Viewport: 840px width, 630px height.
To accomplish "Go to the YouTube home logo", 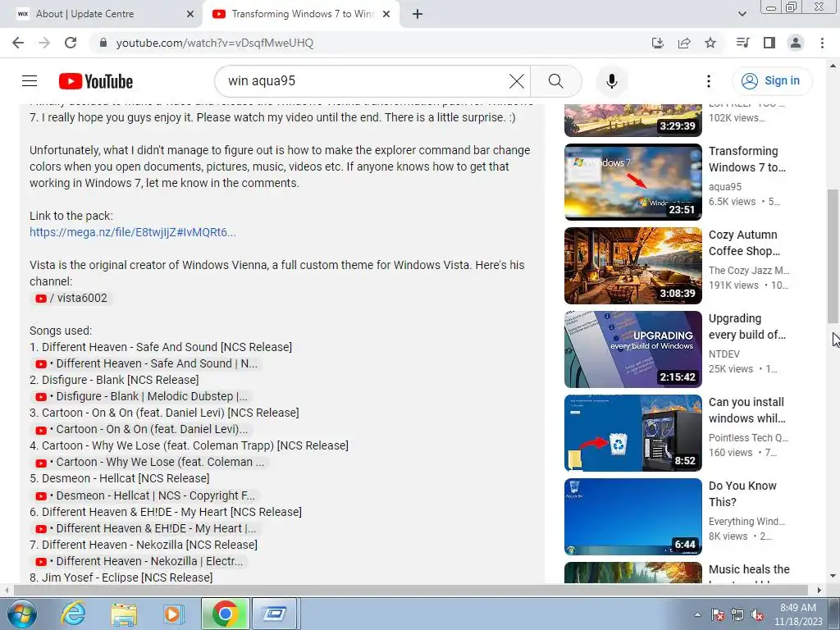I will 96,81.
